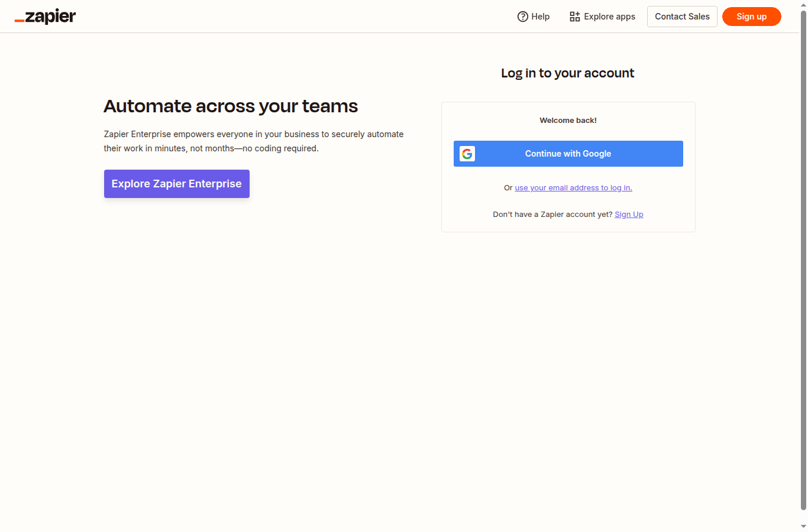
Task: Click the Google G logo icon
Action: [467, 154]
